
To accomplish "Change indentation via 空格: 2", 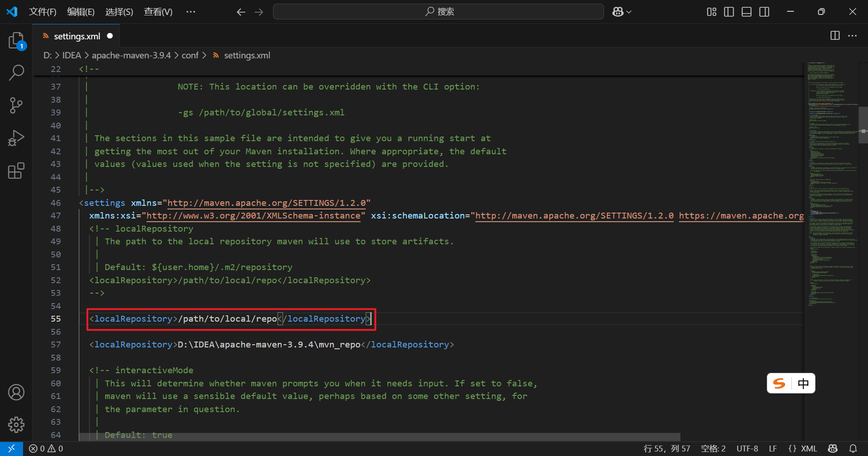I will (713, 449).
